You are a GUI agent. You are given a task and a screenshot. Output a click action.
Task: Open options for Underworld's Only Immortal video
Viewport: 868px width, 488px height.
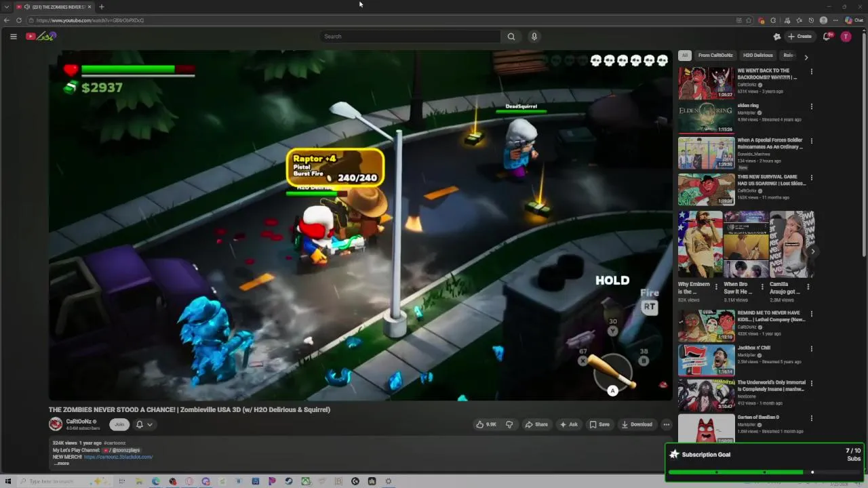pos(811,383)
